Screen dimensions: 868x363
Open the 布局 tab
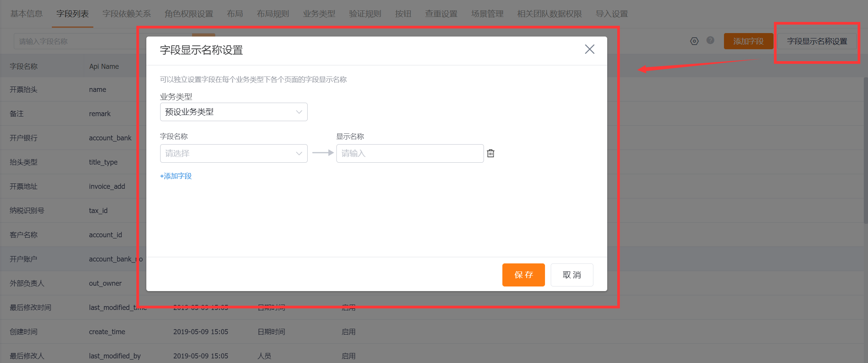[x=235, y=14]
